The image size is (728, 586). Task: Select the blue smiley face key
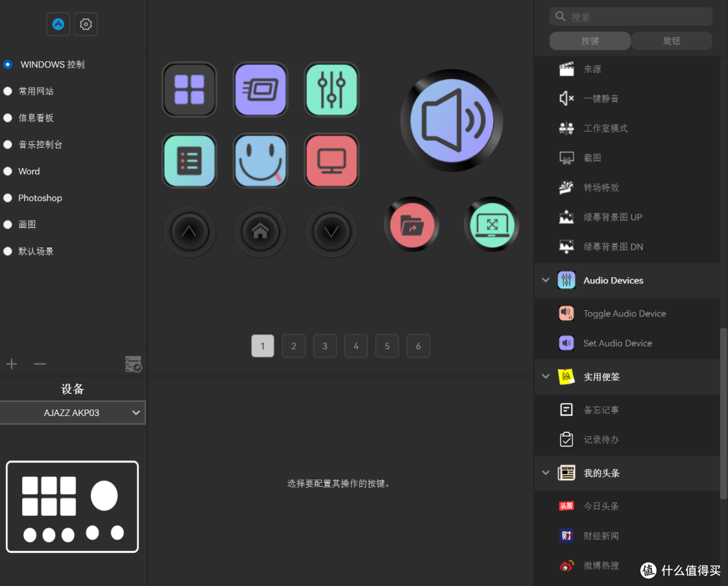pos(260,160)
